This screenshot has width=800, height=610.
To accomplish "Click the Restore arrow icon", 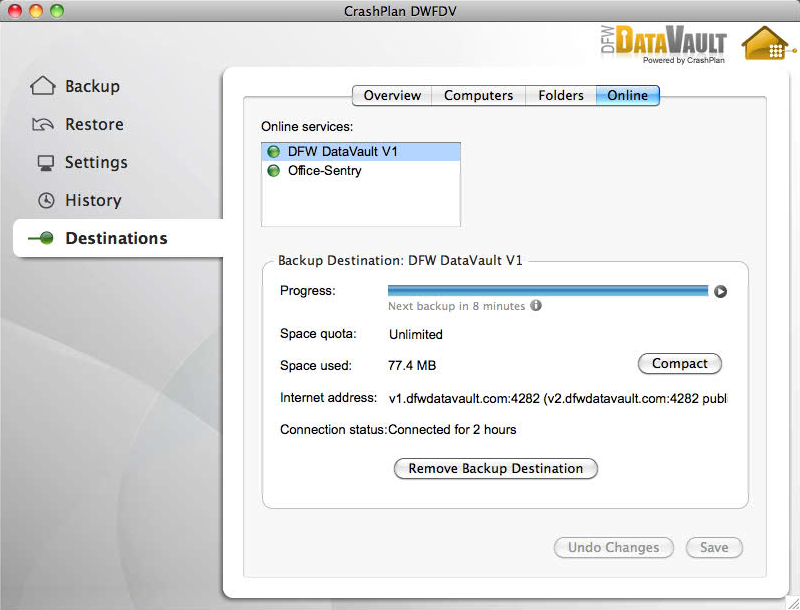I will [x=43, y=124].
